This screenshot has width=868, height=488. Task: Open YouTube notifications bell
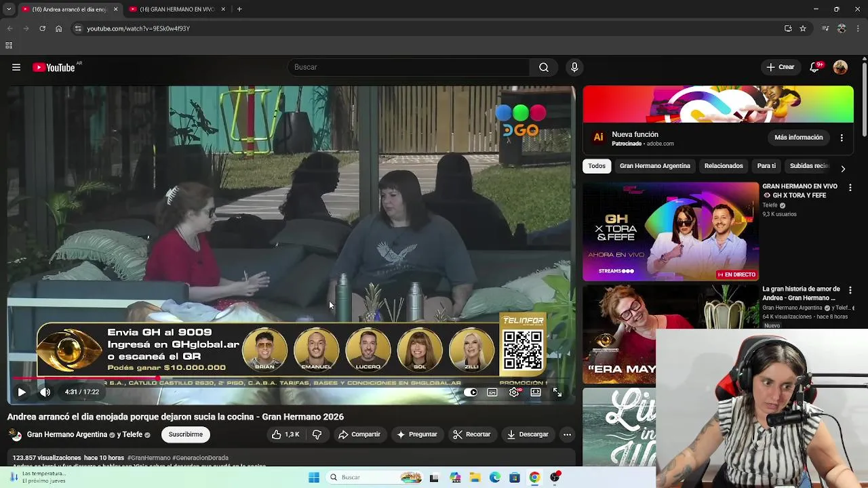click(x=815, y=67)
